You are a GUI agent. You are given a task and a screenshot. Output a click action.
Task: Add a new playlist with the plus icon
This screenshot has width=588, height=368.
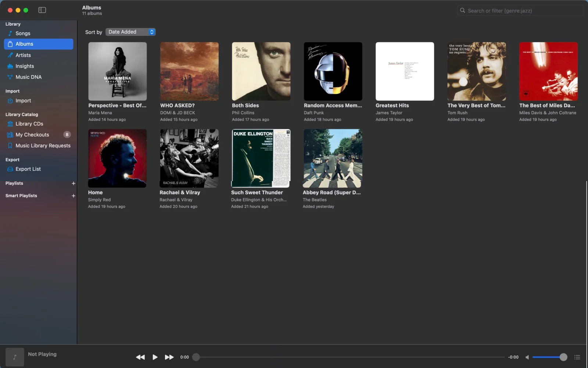click(73, 183)
